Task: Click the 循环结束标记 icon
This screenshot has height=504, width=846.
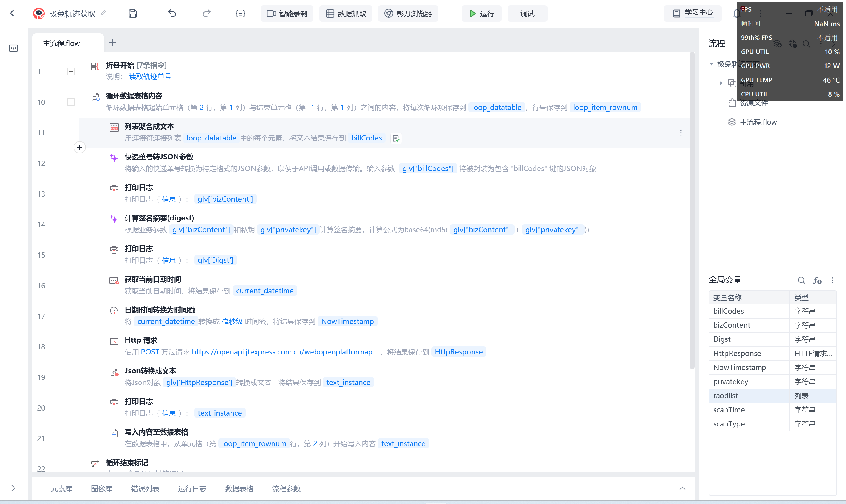Action: pyautogui.click(x=96, y=463)
